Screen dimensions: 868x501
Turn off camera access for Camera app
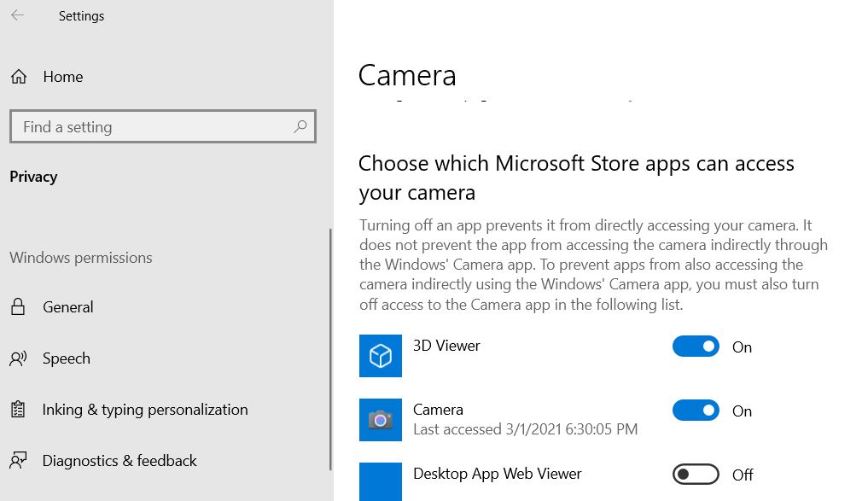(696, 411)
